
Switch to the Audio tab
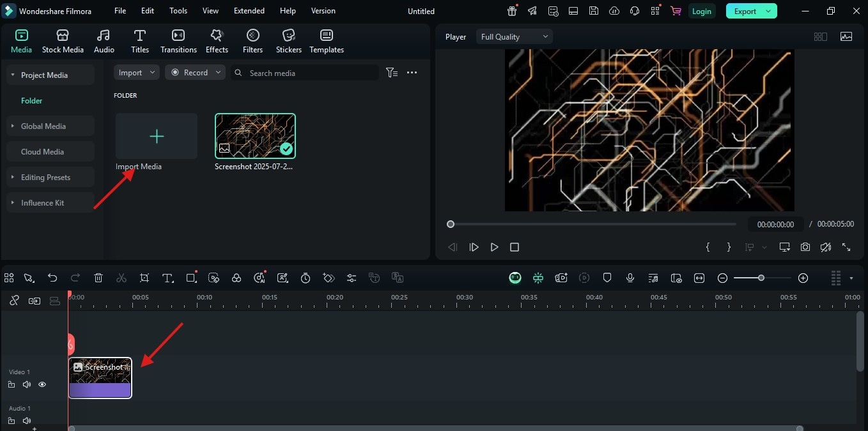(x=104, y=42)
